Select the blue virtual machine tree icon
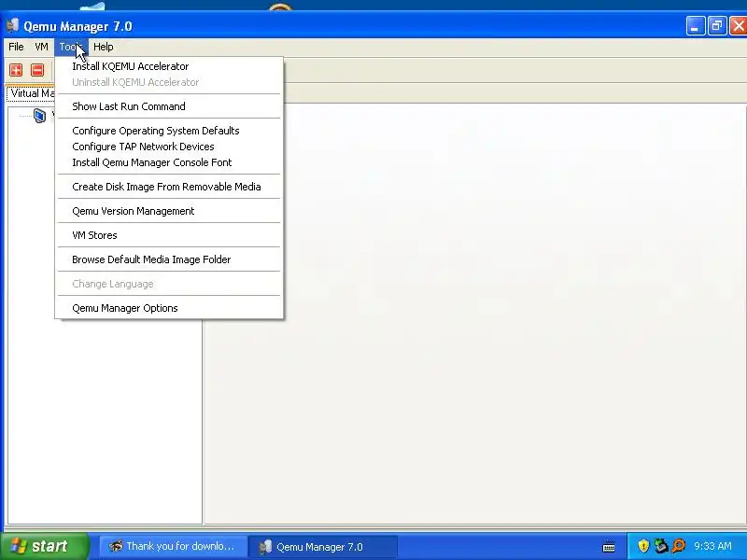This screenshot has width=747, height=560. [39, 115]
